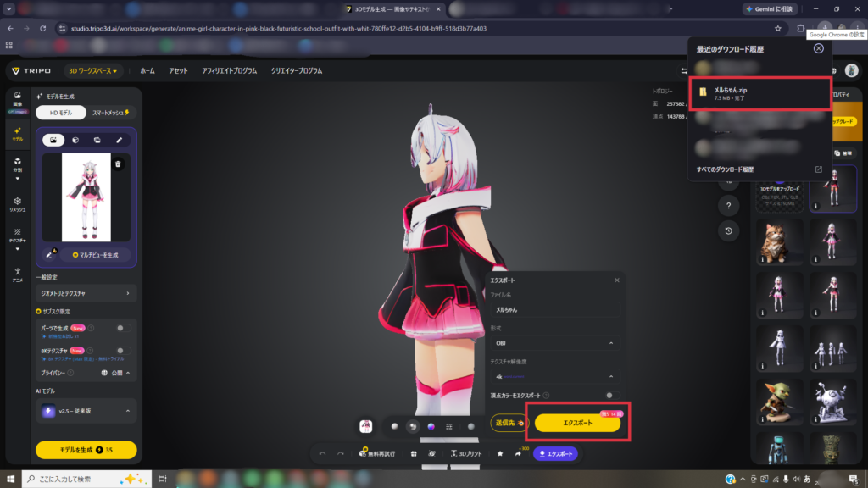Screen dimensions: 868x488
Task: Open the 形式 OBJ format dropdown
Action: (x=554, y=343)
